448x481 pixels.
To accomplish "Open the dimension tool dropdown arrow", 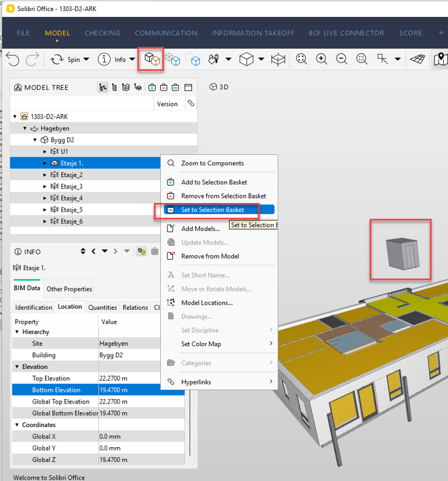I will pyautogui.click(x=398, y=59).
